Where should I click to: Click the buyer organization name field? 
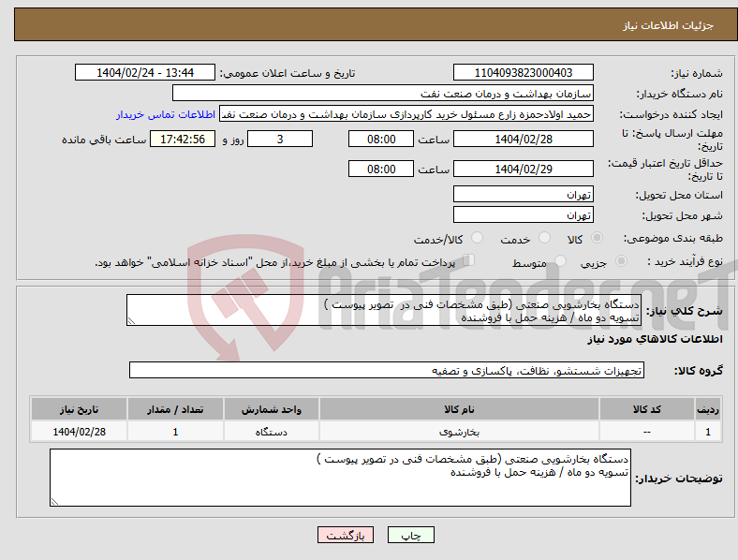383,93
